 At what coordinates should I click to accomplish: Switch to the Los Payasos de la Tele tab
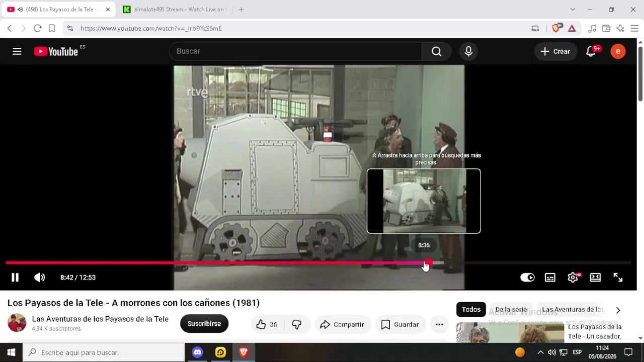pos(59,10)
